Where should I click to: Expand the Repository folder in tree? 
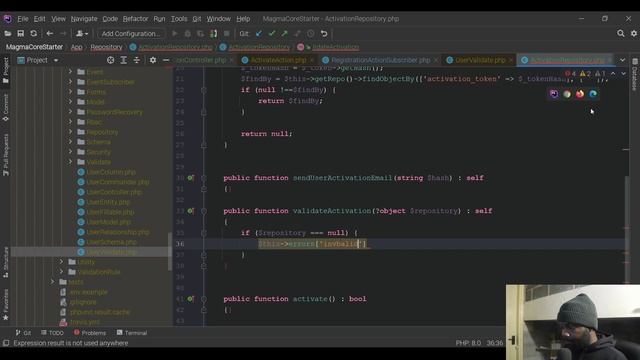click(70, 132)
